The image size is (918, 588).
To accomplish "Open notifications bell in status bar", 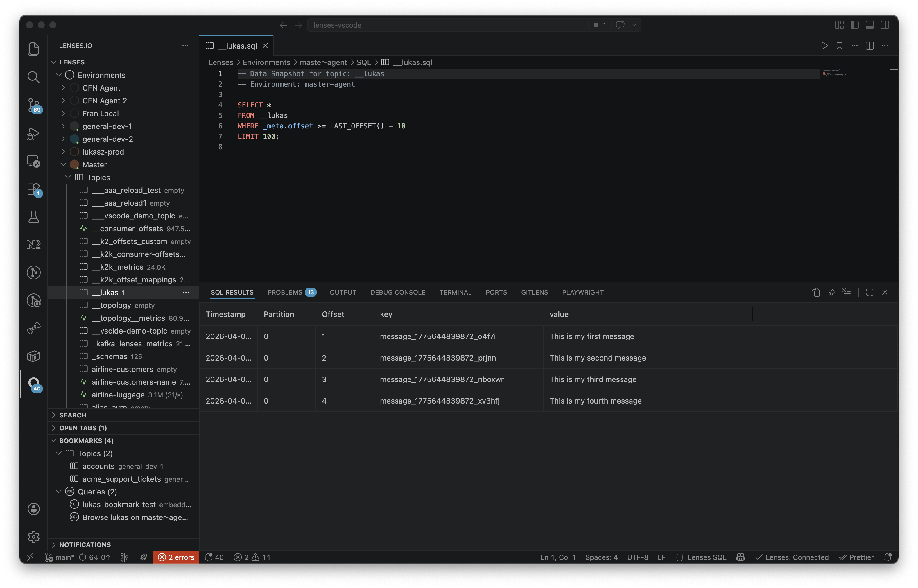I will point(888,557).
